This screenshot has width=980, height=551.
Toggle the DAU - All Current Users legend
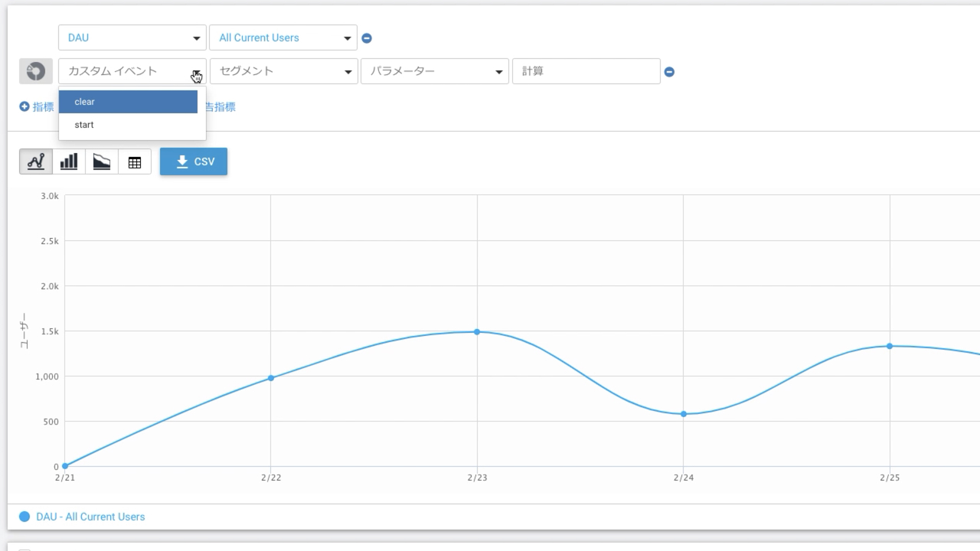pos(83,517)
